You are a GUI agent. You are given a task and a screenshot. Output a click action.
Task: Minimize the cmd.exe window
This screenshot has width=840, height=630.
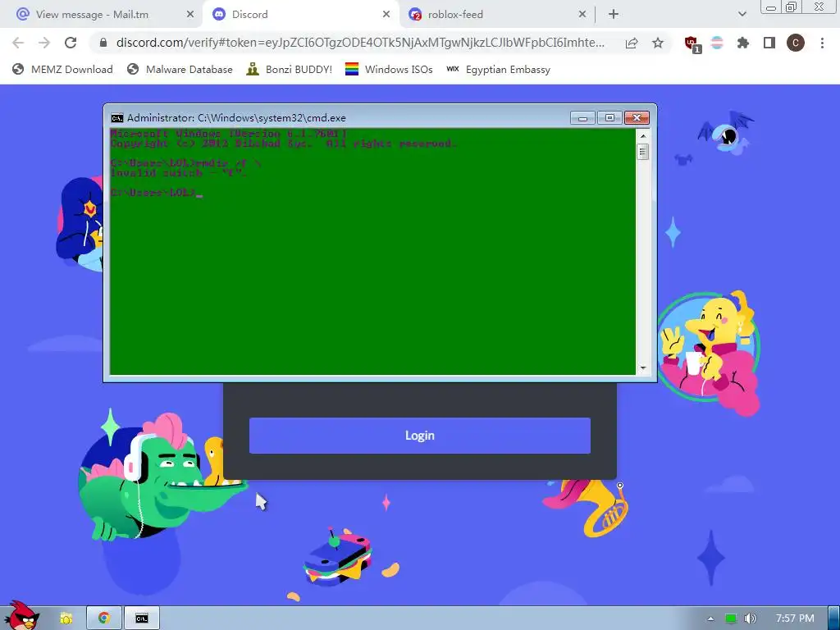tap(582, 118)
